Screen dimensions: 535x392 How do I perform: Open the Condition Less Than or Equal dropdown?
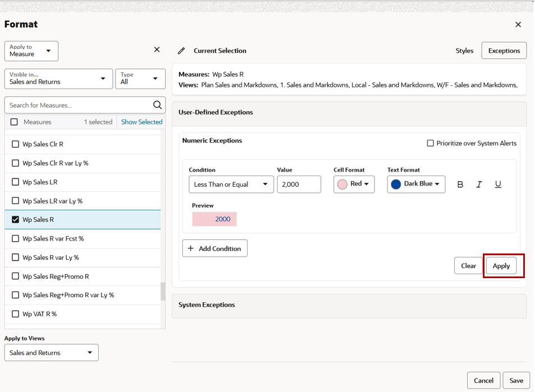tap(231, 185)
